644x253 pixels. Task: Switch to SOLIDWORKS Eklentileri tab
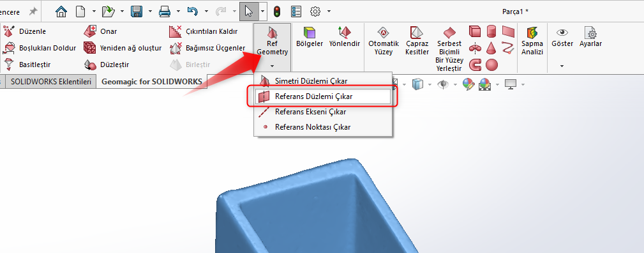(51, 81)
